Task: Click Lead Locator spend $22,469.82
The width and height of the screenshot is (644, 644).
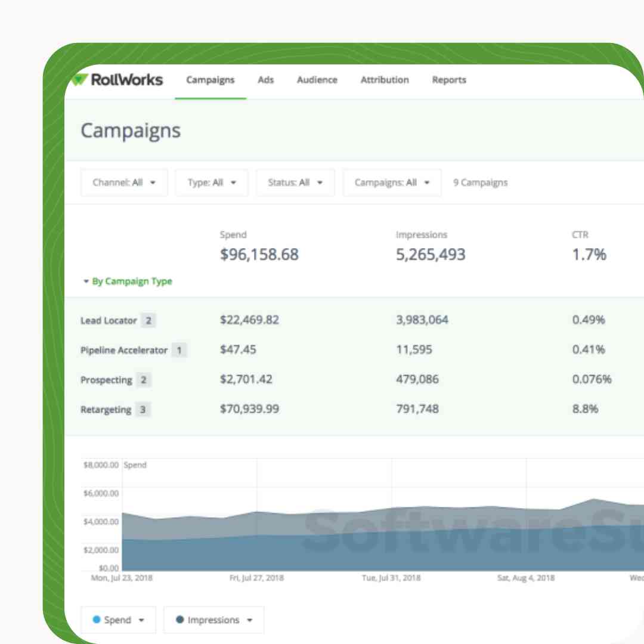Action: click(x=249, y=320)
